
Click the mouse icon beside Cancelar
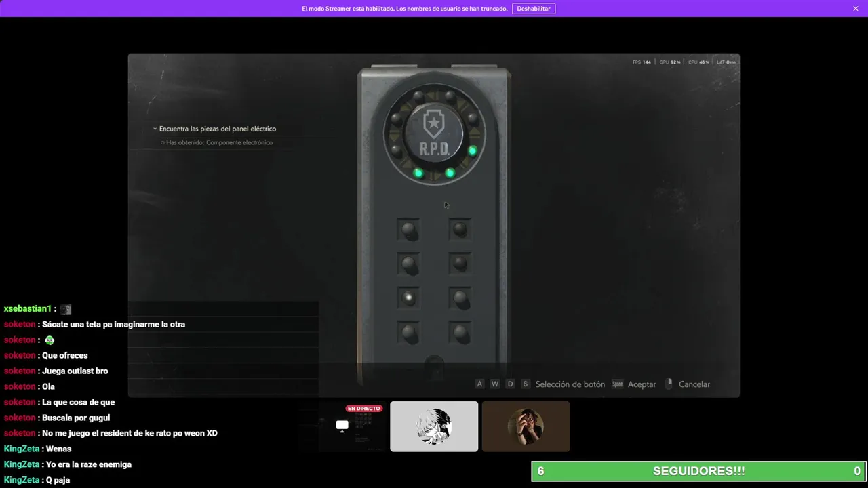[x=669, y=384]
